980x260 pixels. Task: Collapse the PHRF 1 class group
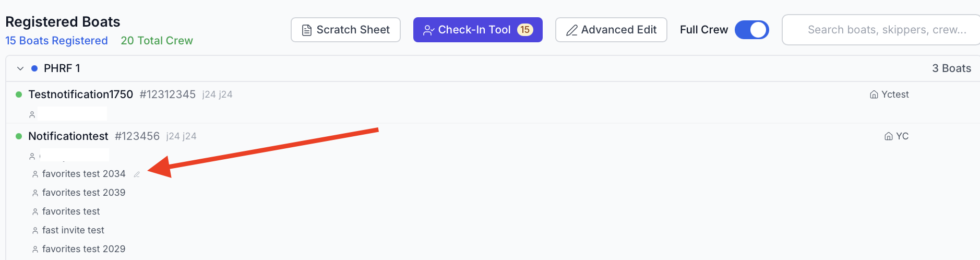20,68
